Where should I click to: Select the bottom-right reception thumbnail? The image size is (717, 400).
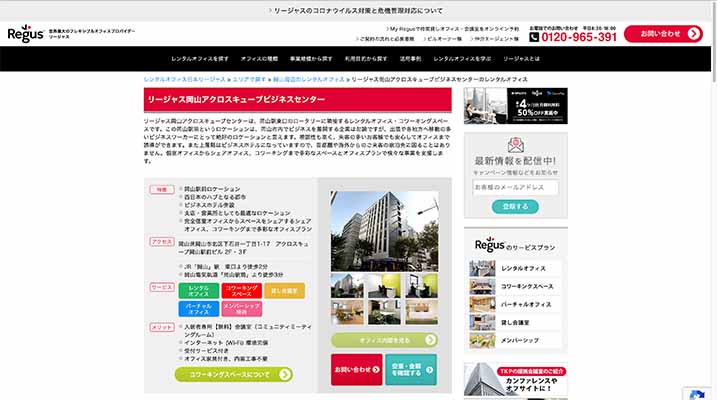pyautogui.click(x=421, y=312)
